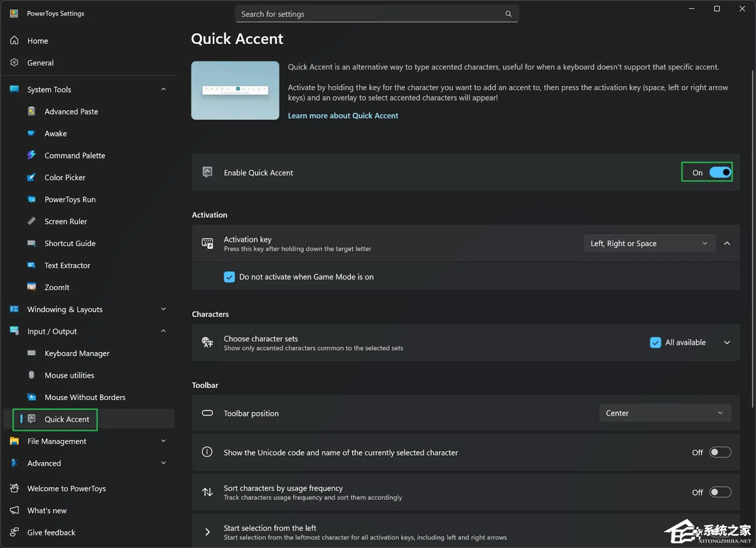Open General settings in sidebar
756x548 pixels.
(x=40, y=63)
